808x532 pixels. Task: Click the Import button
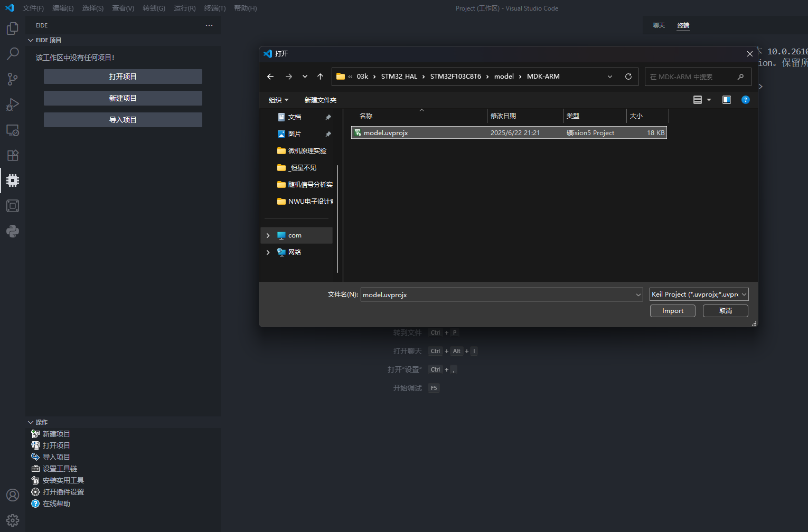[673, 311]
